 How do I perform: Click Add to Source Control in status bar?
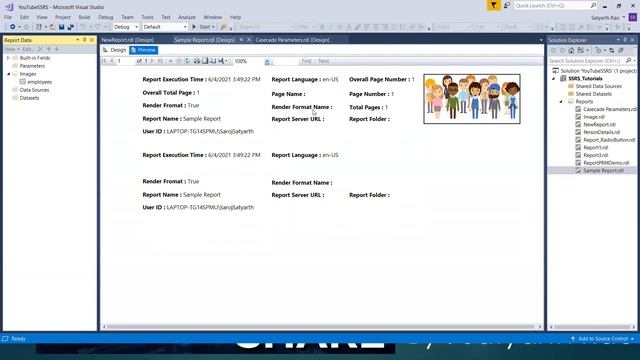click(602, 339)
